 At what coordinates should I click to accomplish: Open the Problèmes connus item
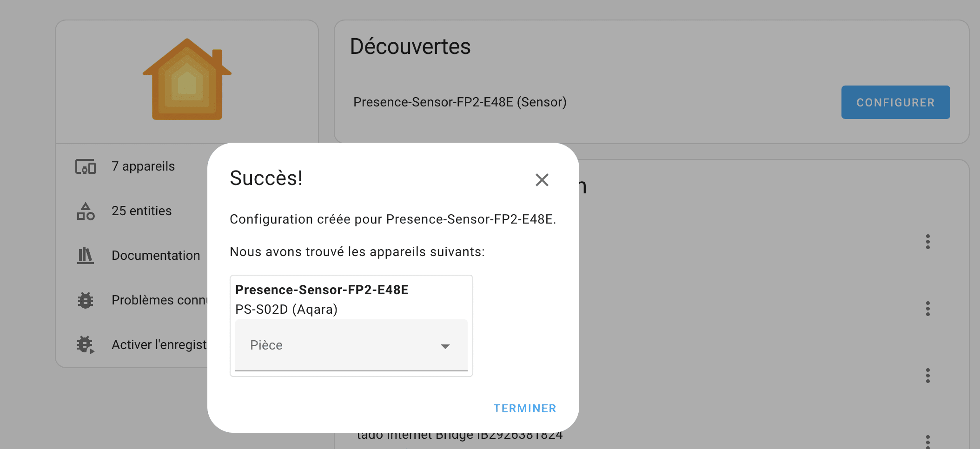pyautogui.click(x=159, y=300)
